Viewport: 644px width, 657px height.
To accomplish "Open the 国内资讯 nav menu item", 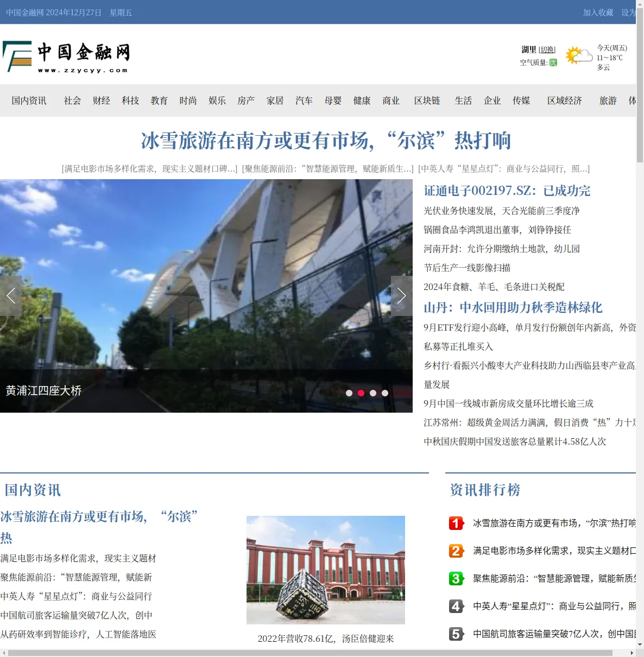I will (29, 100).
